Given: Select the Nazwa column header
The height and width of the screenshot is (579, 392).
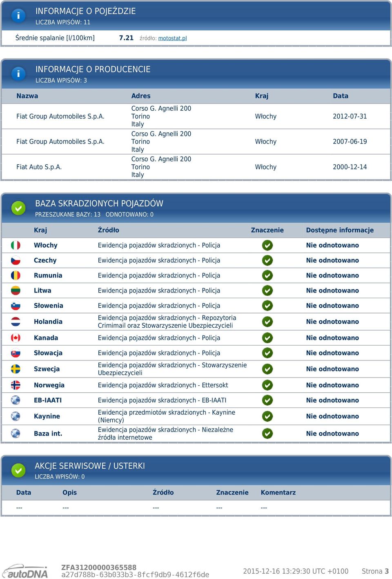Looking at the screenshot, I should click(x=27, y=96).
